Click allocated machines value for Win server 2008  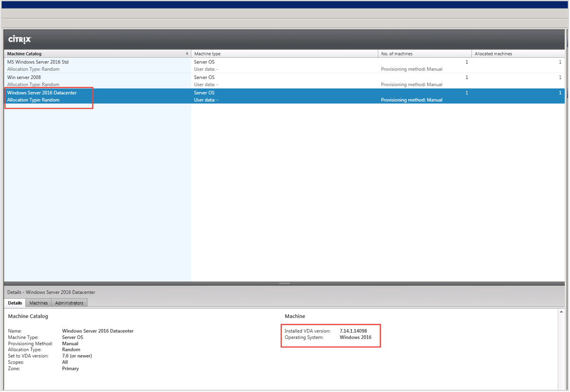[560, 77]
